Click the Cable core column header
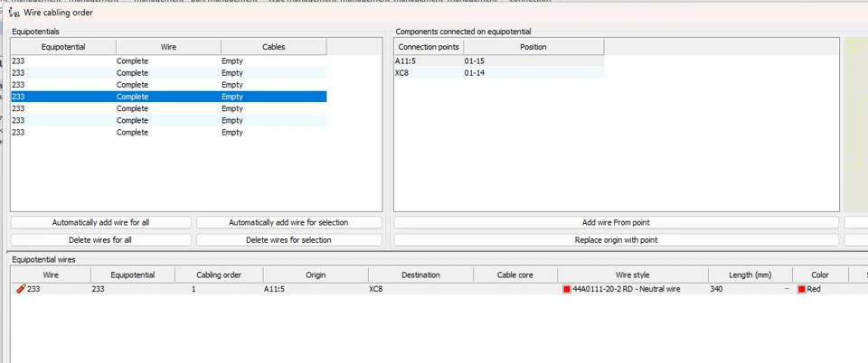Viewport: 868px width, 363px height. tap(515, 275)
